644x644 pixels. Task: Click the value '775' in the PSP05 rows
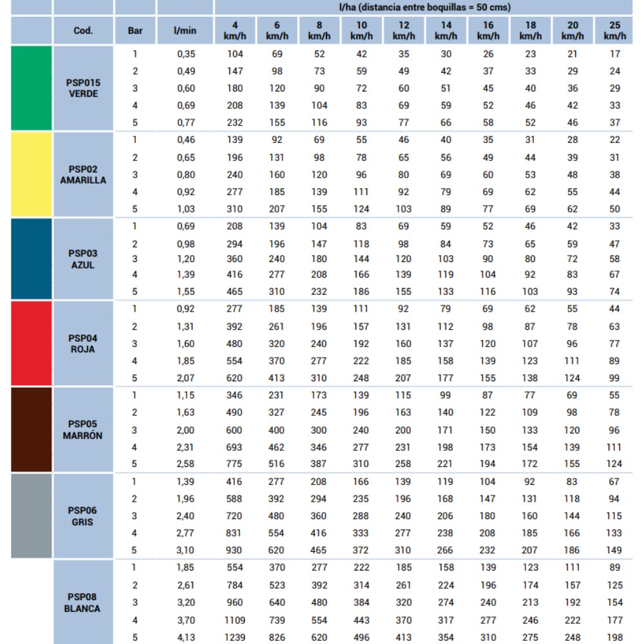234,464
